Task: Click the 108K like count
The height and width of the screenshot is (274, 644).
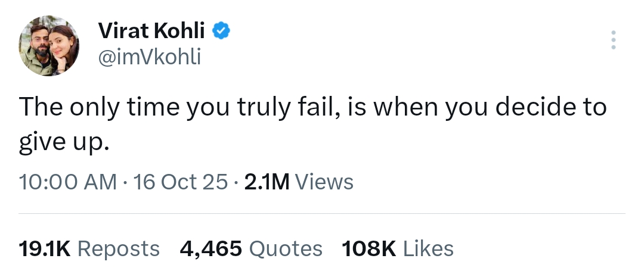Action: (x=370, y=248)
